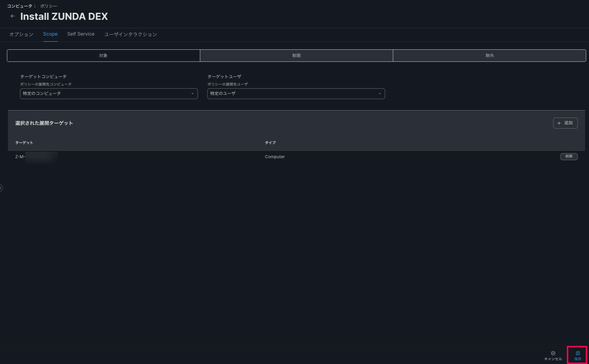
Task: Click the キャンセル cancel icon
Action: [x=553, y=353]
